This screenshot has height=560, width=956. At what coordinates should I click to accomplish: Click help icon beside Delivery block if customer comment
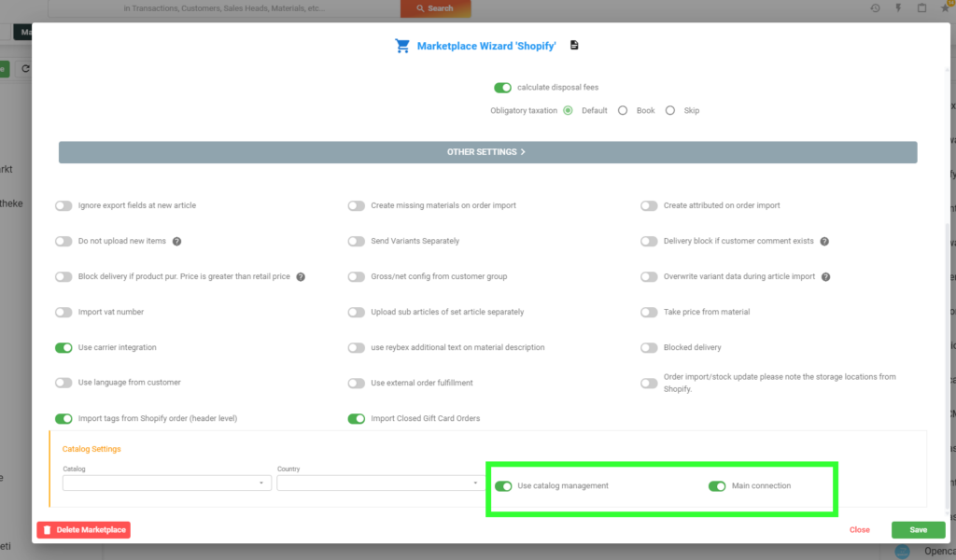coord(824,242)
